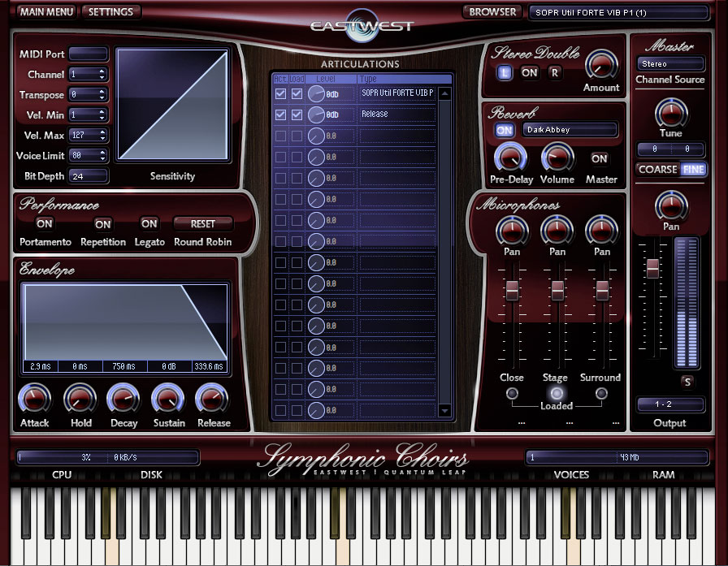
Task: Click the Release envelope knob
Action: (x=212, y=399)
